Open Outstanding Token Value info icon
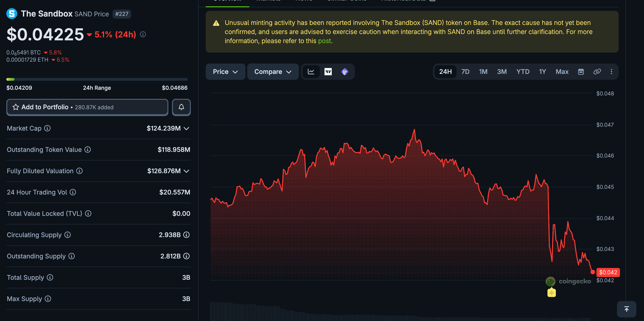644x321 pixels. click(x=87, y=150)
